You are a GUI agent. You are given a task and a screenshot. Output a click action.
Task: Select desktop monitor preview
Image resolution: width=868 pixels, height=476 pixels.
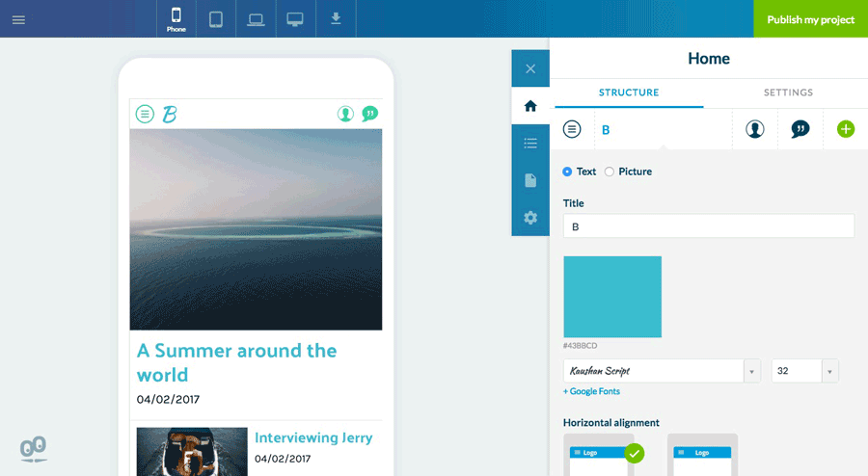point(295,19)
